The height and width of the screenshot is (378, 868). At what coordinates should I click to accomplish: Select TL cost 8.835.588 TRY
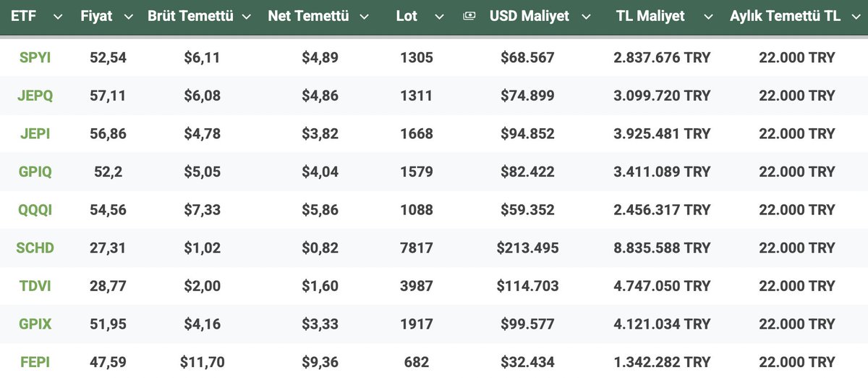pyautogui.click(x=663, y=248)
